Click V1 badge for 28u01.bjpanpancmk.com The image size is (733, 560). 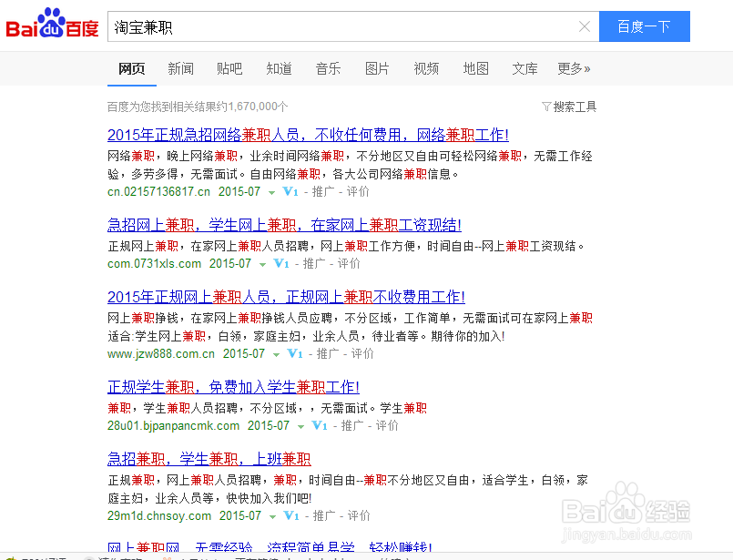tap(320, 426)
